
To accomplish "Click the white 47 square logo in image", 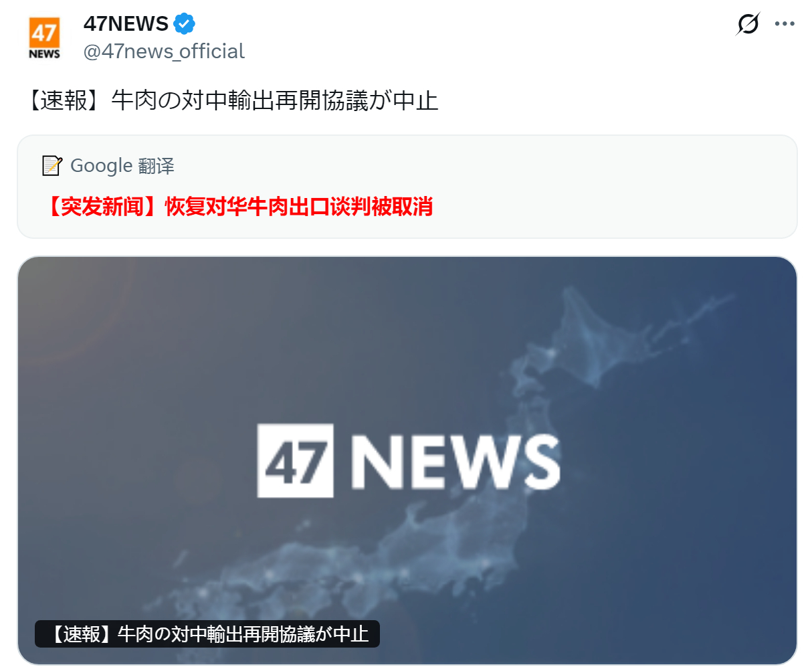I will (x=296, y=460).
